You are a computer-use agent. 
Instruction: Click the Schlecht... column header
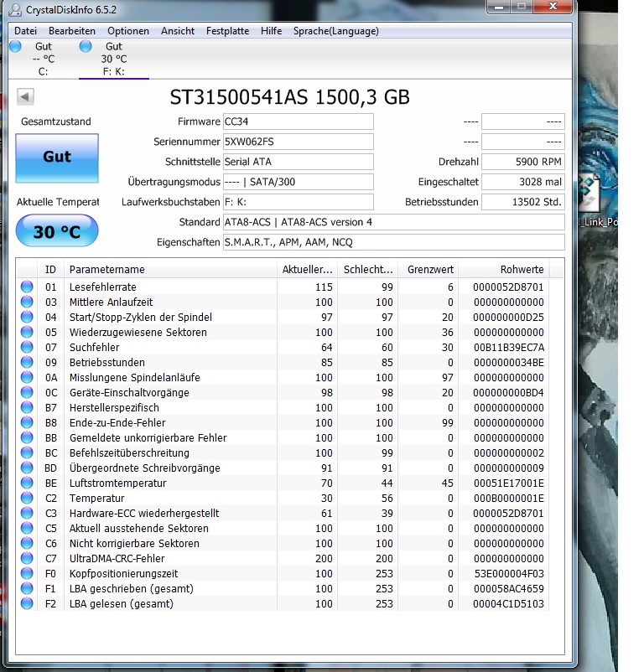pos(368,270)
